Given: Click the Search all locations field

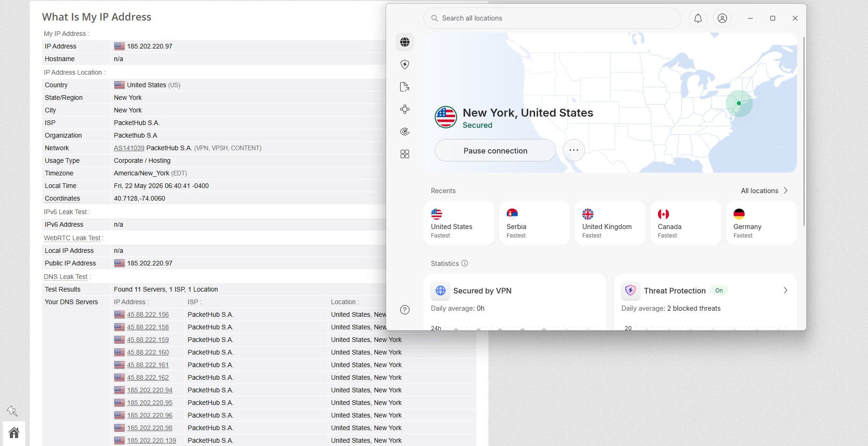Looking at the screenshot, I should (x=552, y=18).
